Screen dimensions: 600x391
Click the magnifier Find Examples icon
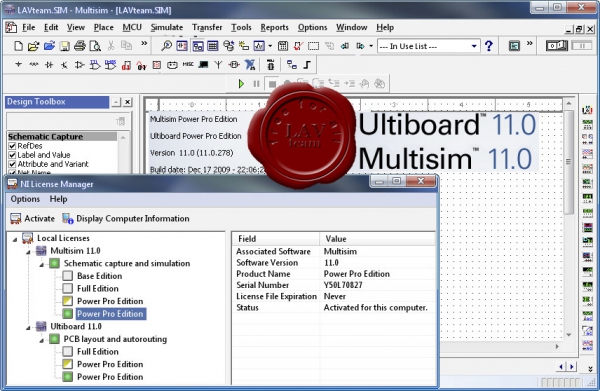(x=166, y=46)
